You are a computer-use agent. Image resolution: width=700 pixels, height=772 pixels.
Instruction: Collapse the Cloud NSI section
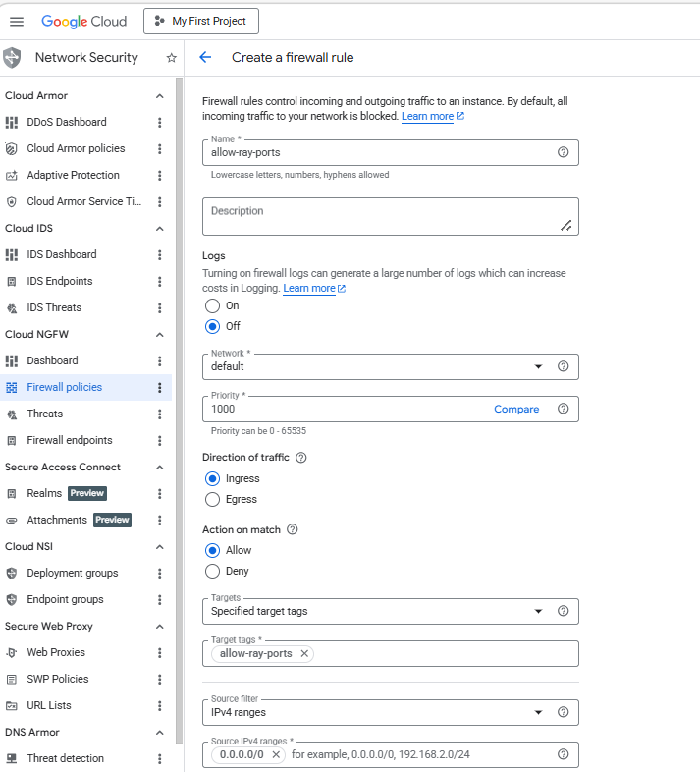[159, 547]
